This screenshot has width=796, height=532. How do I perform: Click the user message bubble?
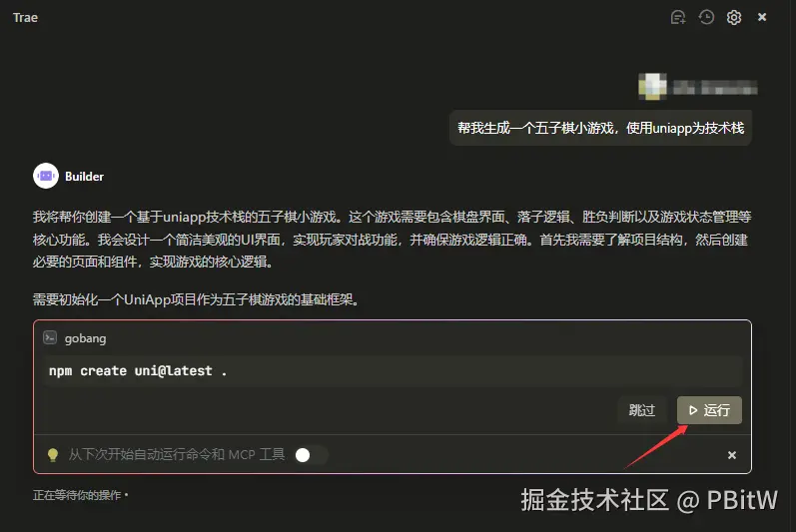[600, 128]
